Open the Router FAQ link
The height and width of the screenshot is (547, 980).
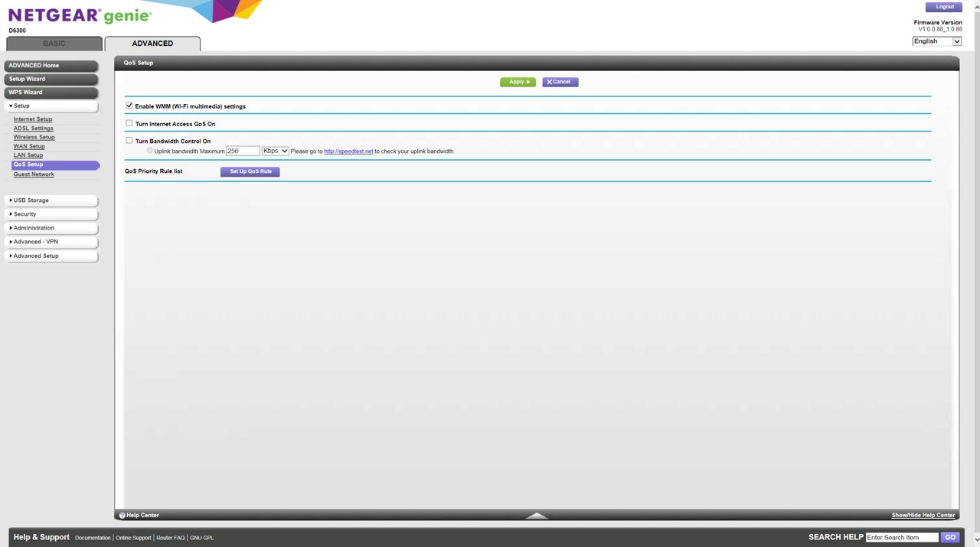(x=170, y=538)
